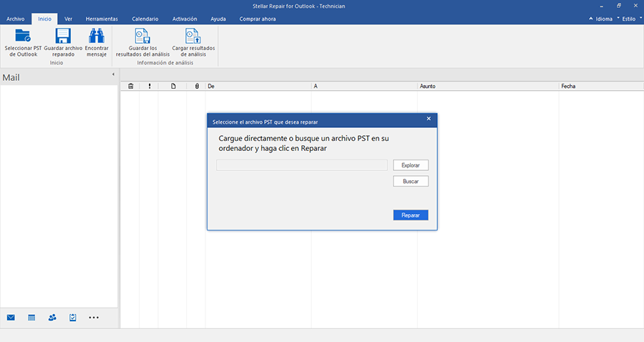Open the Calendario tab
The width and height of the screenshot is (644, 342).
[x=145, y=19]
